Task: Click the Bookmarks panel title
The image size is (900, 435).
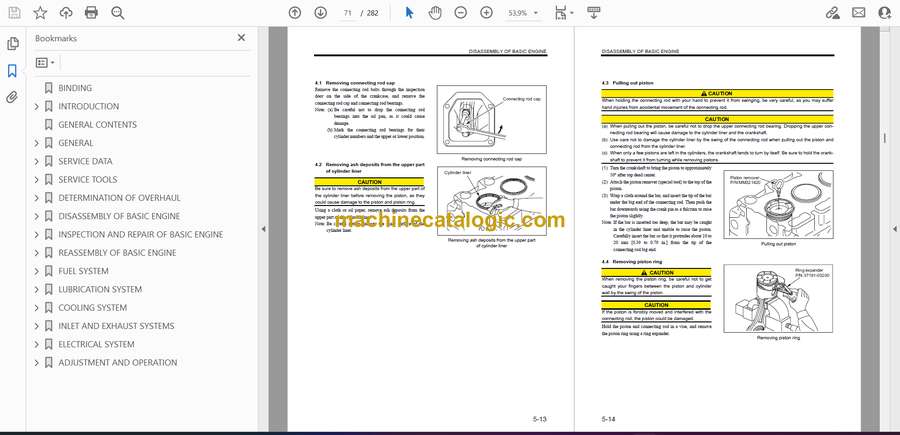Action: click(56, 38)
